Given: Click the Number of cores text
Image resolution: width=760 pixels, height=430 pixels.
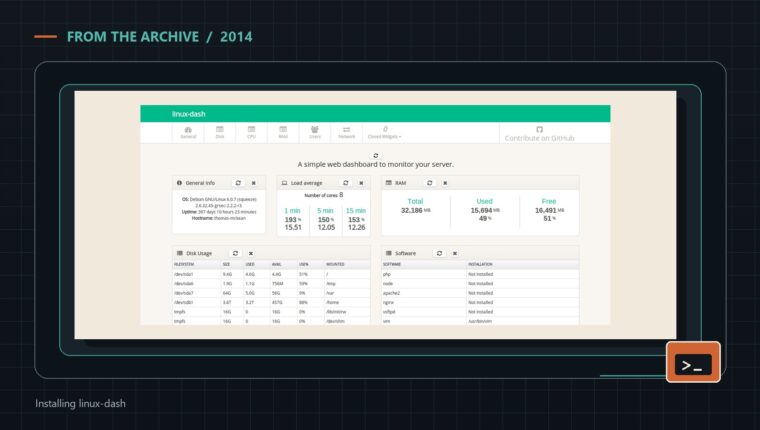Looking at the screenshot, I should tap(323, 195).
